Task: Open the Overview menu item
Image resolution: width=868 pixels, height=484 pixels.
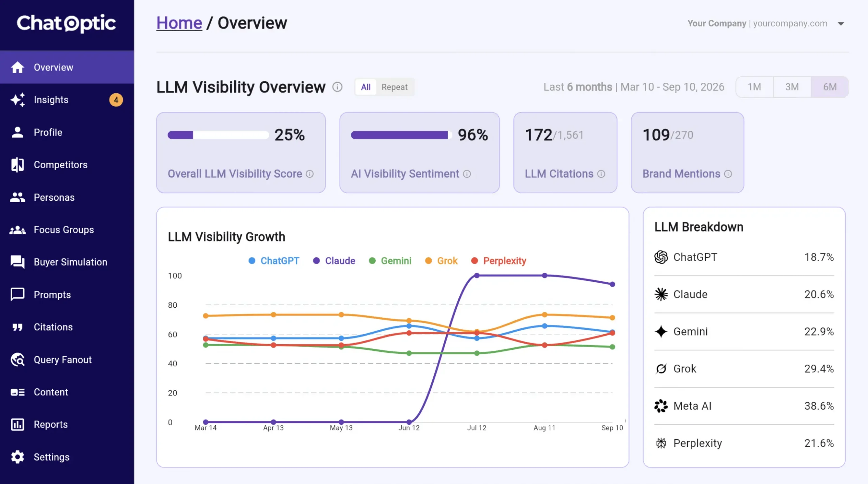Action: [67, 67]
